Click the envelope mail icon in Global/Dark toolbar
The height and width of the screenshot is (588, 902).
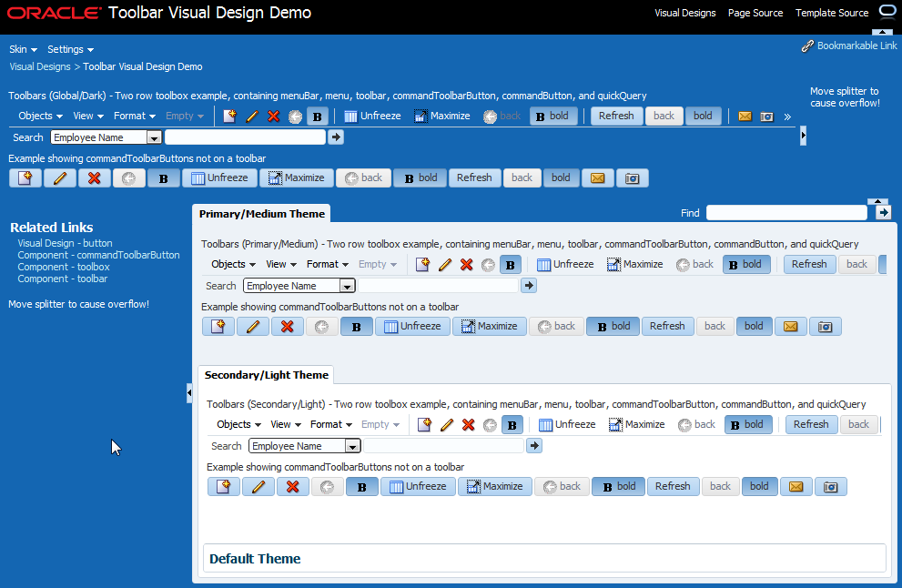pyautogui.click(x=745, y=117)
